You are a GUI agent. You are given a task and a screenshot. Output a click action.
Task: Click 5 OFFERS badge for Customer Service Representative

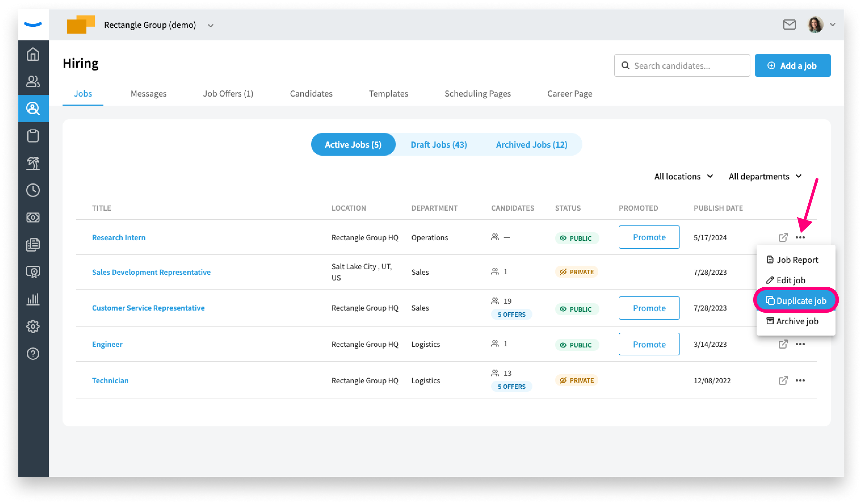[511, 315]
